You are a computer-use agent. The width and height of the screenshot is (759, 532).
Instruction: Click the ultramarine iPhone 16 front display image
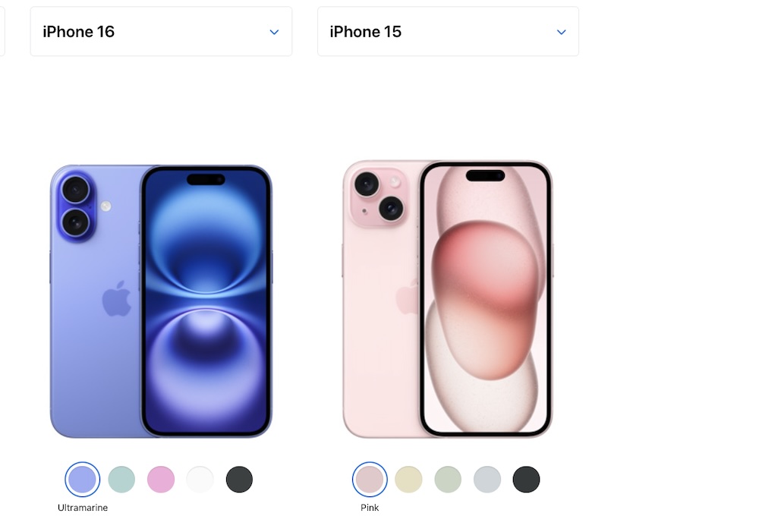206,301
